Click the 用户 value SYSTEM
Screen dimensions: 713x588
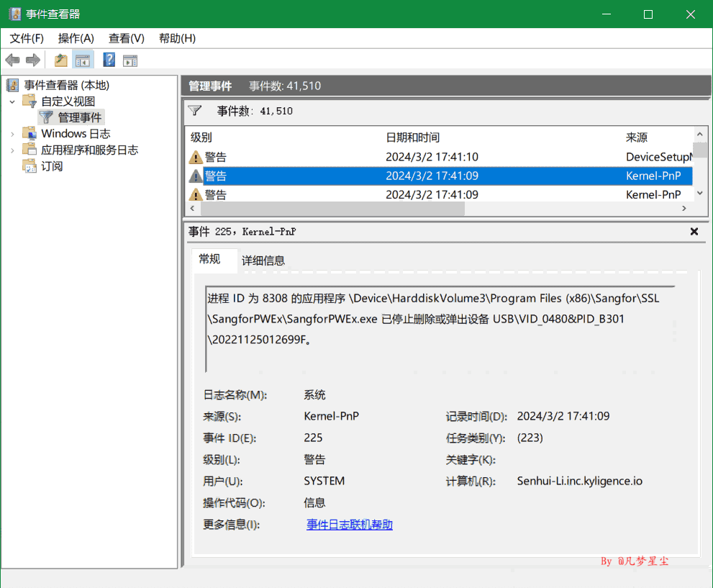324,481
